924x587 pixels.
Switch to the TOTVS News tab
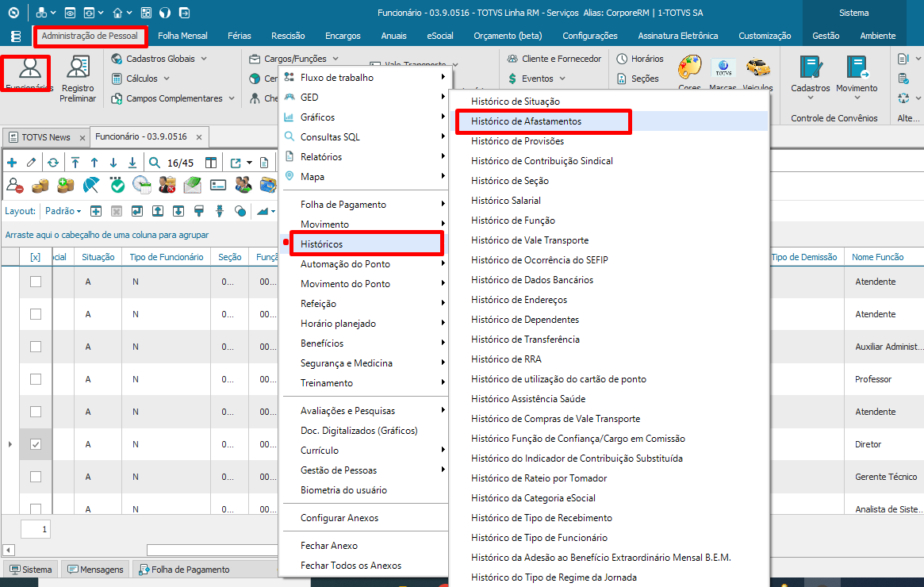[46, 137]
